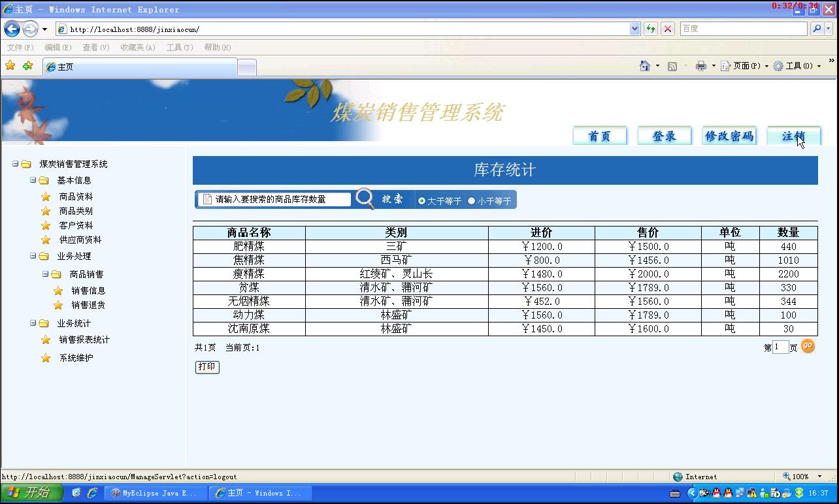839x504 pixels.
Task: Click the RSS feeds icon
Action: pyautogui.click(x=672, y=66)
